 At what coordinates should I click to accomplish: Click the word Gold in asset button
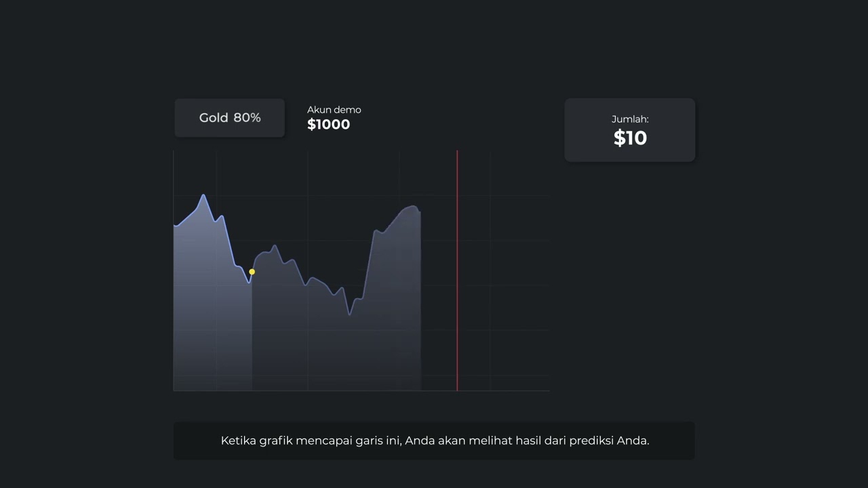coord(214,118)
